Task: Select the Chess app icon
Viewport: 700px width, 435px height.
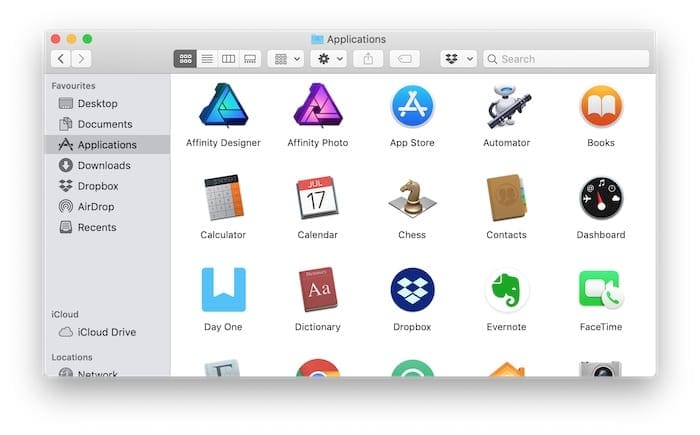Action: pyautogui.click(x=412, y=198)
